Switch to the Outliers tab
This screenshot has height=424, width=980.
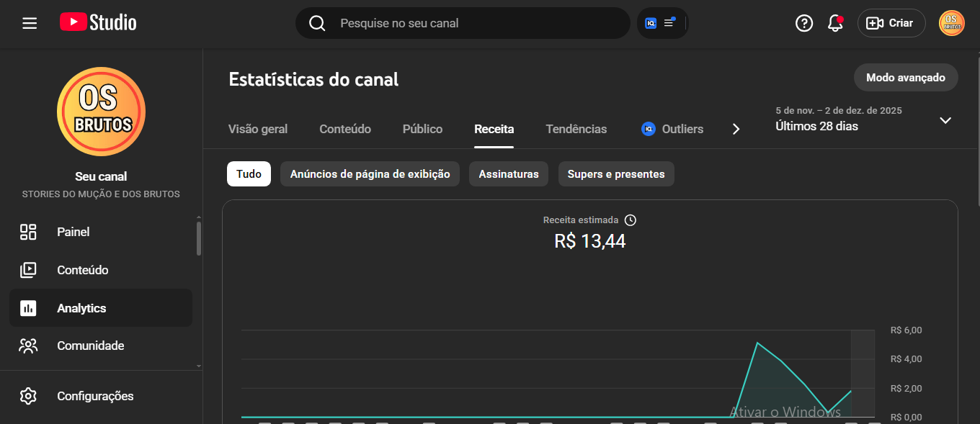[672, 130]
